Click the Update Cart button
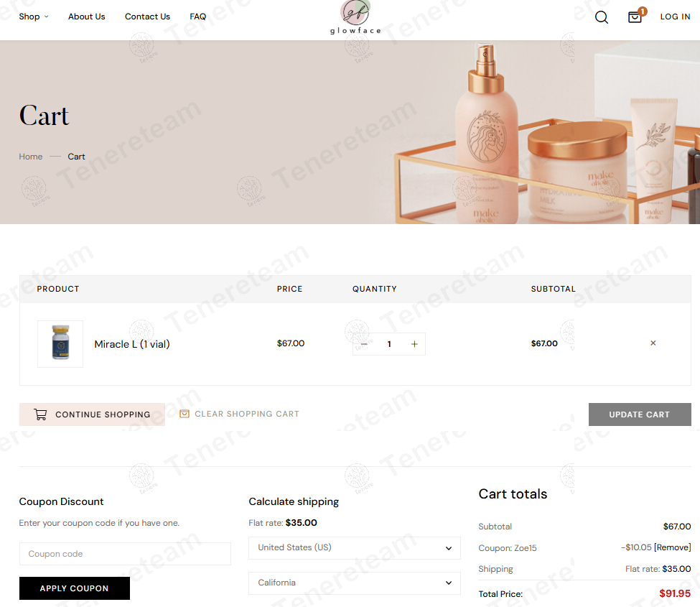Viewport: 700px width, 607px height. pos(640,414)
